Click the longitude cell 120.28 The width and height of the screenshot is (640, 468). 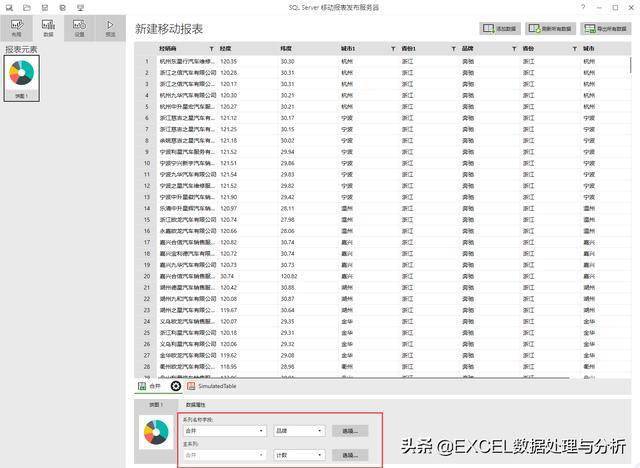[x=228, y=73]
